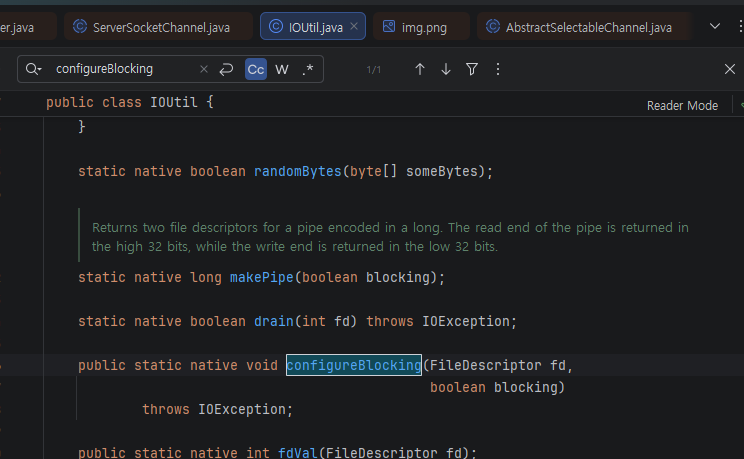This screenshot has width=744, height=459.
Task: Open search filter options
Action: pyautogui.click(x=472, y=69)
